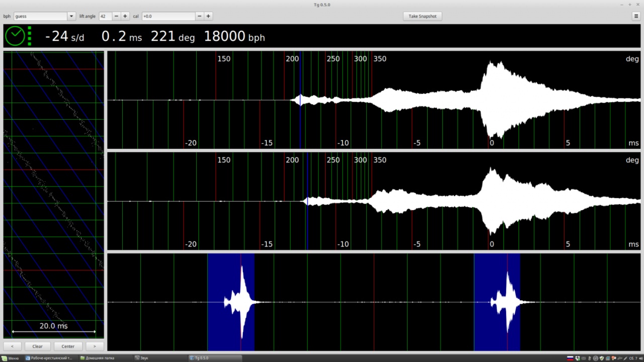Click the bph guess text field
The image size is (644, 362).
[40, 16]
